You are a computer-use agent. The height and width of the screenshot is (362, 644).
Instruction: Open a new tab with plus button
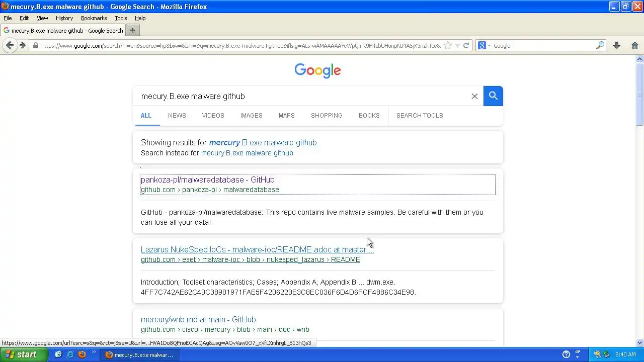coord(133,30)
